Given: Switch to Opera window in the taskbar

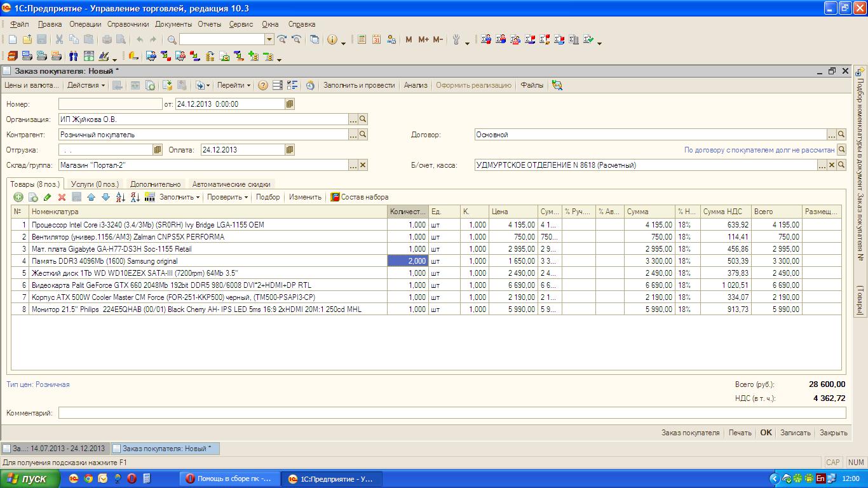Looking at the screenshot, I should (x=228, y=479).
